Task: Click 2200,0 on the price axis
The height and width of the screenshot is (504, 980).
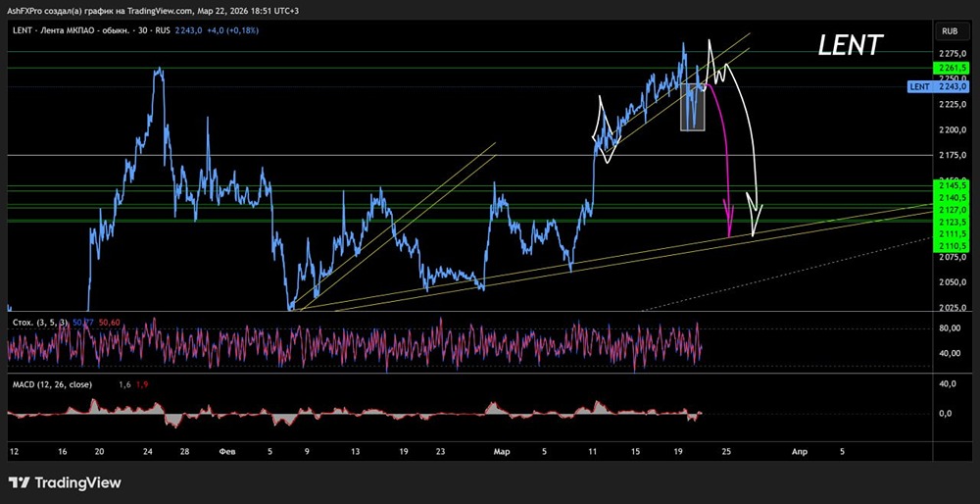Action: coord(953,130)
